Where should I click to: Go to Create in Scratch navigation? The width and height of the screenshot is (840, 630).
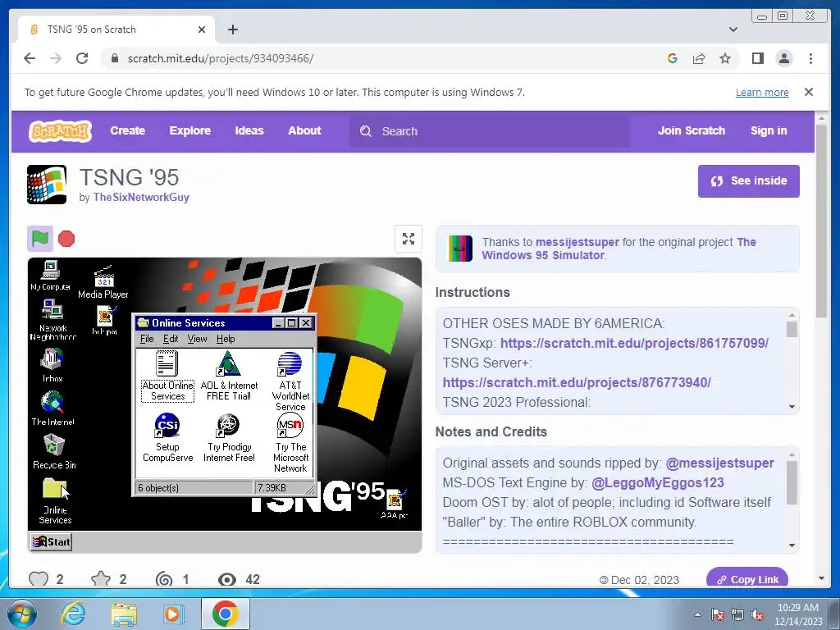[127, 130]
